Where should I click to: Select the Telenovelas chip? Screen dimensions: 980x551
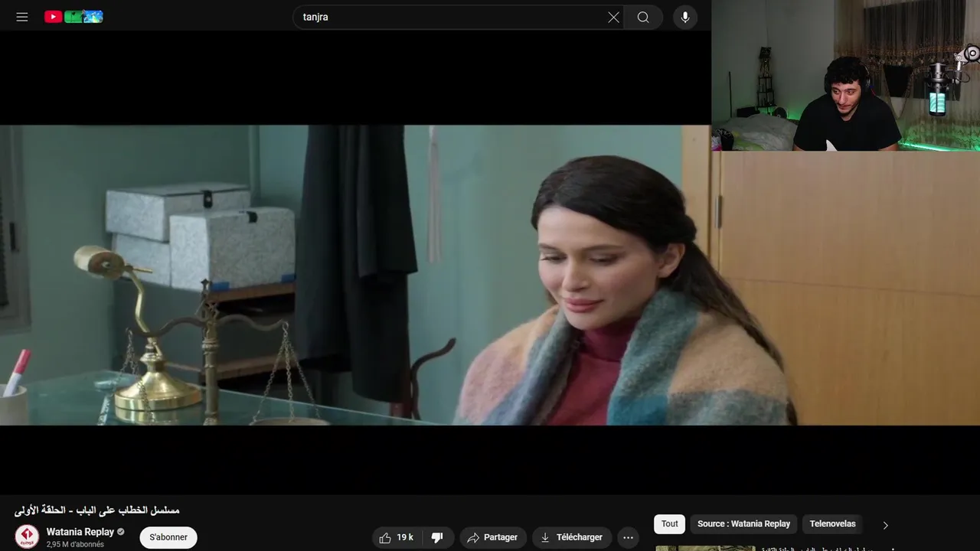click(832, 523)
